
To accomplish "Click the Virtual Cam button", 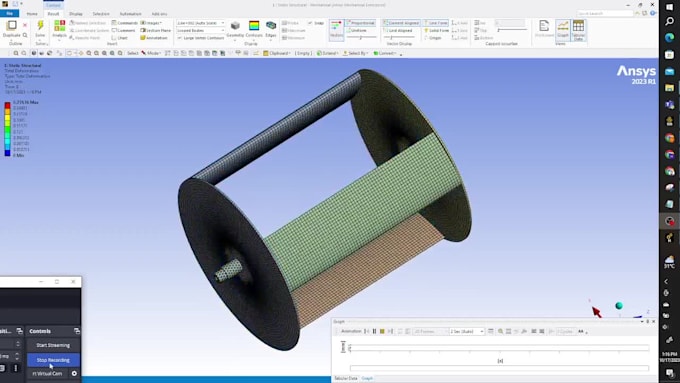I will pos(48,373).
